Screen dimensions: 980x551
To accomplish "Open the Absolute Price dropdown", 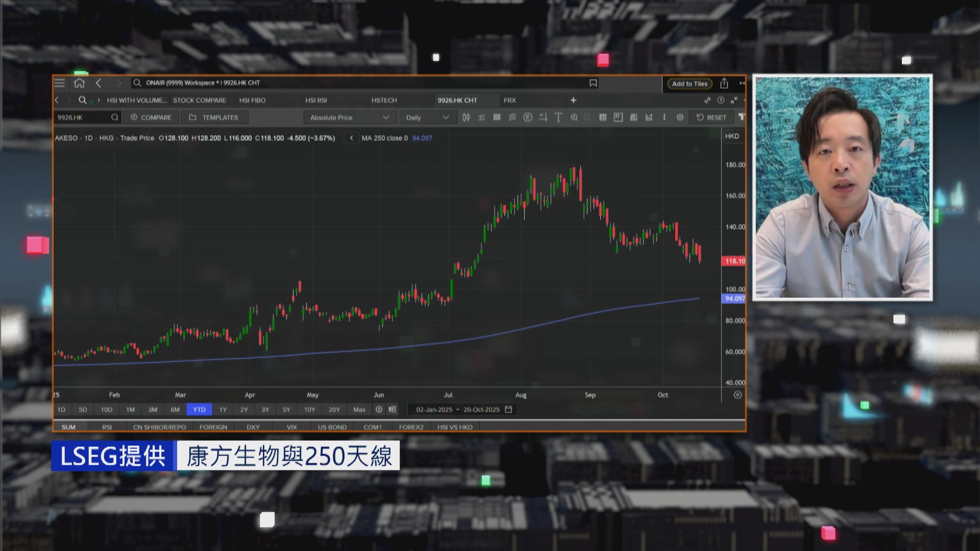I will pyautogui.click(x=350, y=117).
